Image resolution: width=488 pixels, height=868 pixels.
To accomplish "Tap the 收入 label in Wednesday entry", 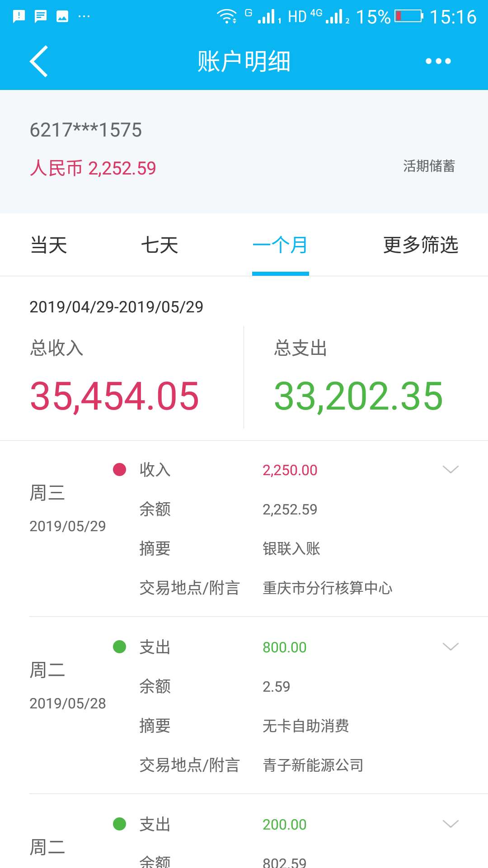I will [x=155, y=470].
